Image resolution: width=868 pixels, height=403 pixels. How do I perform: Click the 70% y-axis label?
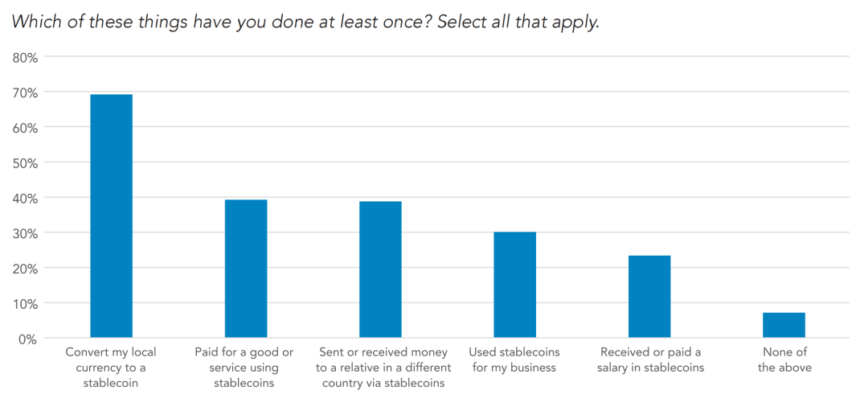tap(24, 93)
